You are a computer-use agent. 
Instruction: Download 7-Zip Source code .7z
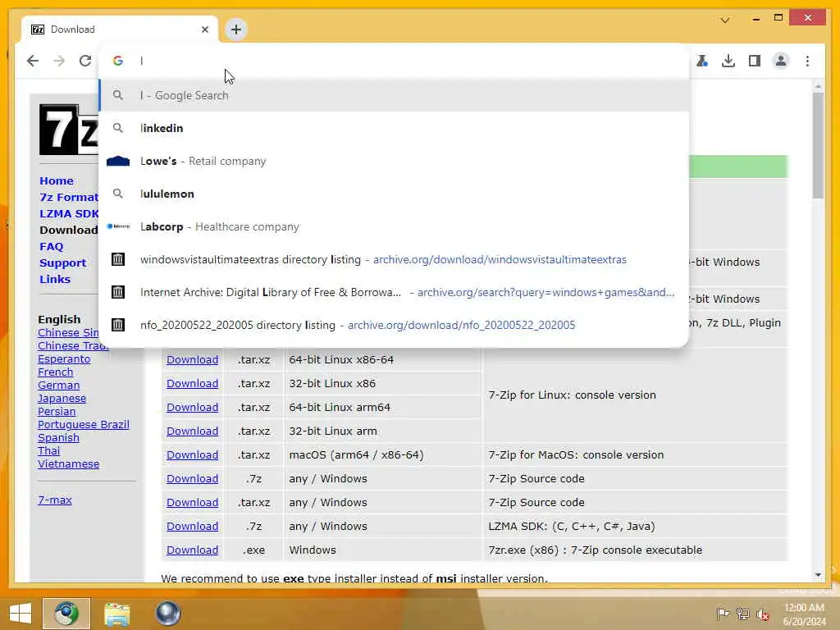tap(192, 478)
